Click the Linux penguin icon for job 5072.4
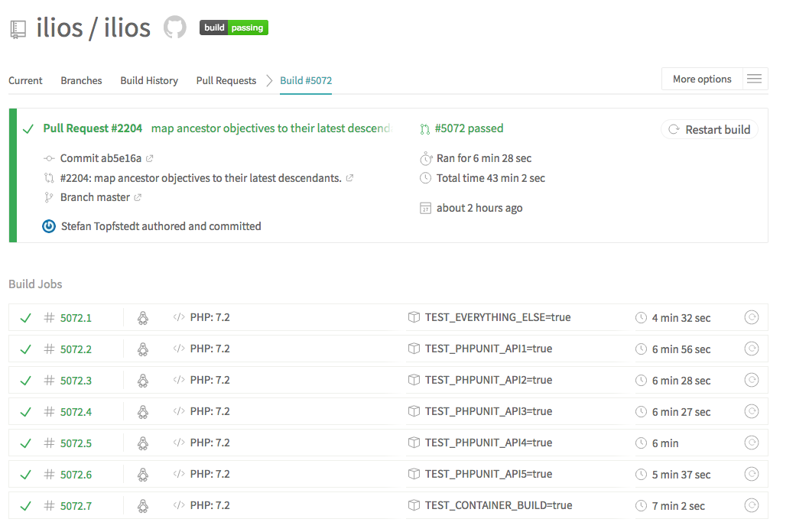 (x=143, y=412)
